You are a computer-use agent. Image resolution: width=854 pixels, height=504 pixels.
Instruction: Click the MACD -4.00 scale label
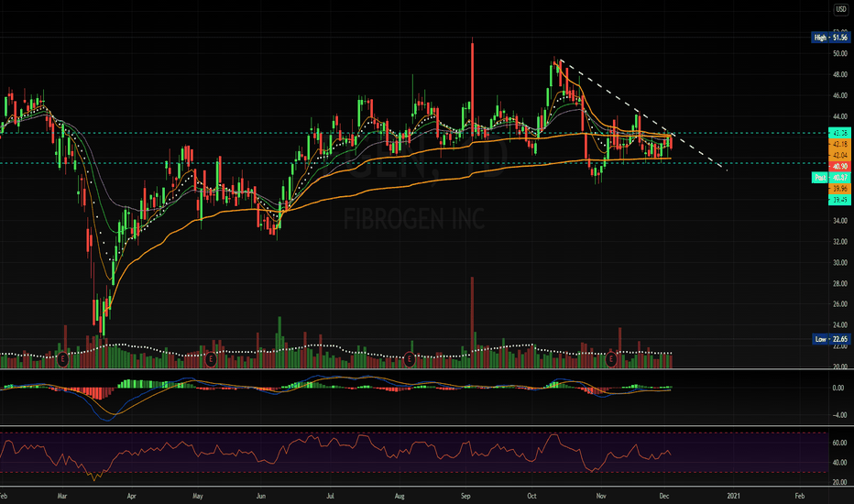tap(838, 415)
